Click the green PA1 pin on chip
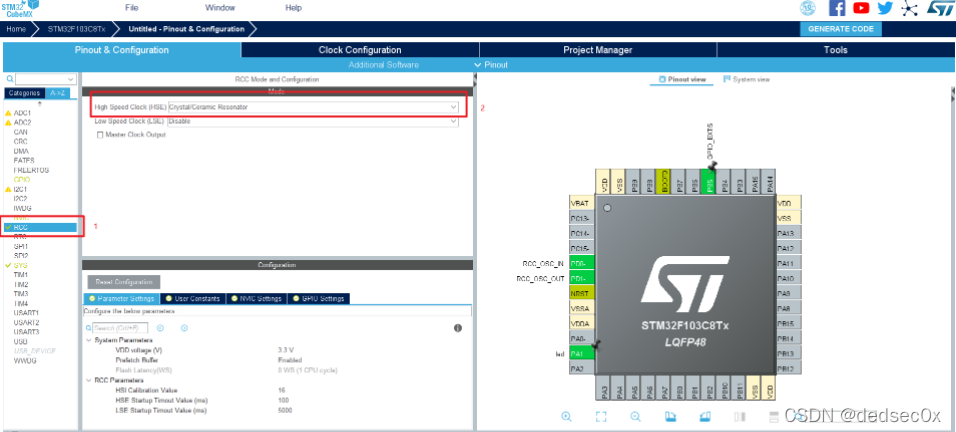 [x=582, y=353]
